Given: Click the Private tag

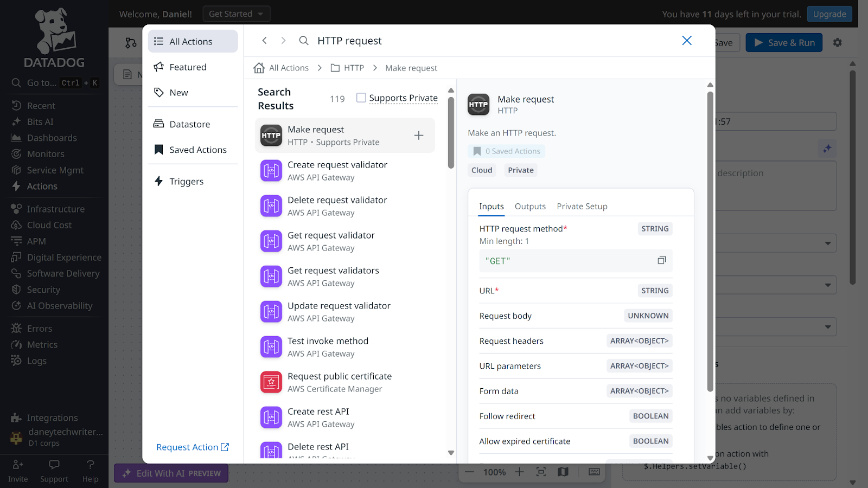Looking at the screenshot, I should 521,170.
